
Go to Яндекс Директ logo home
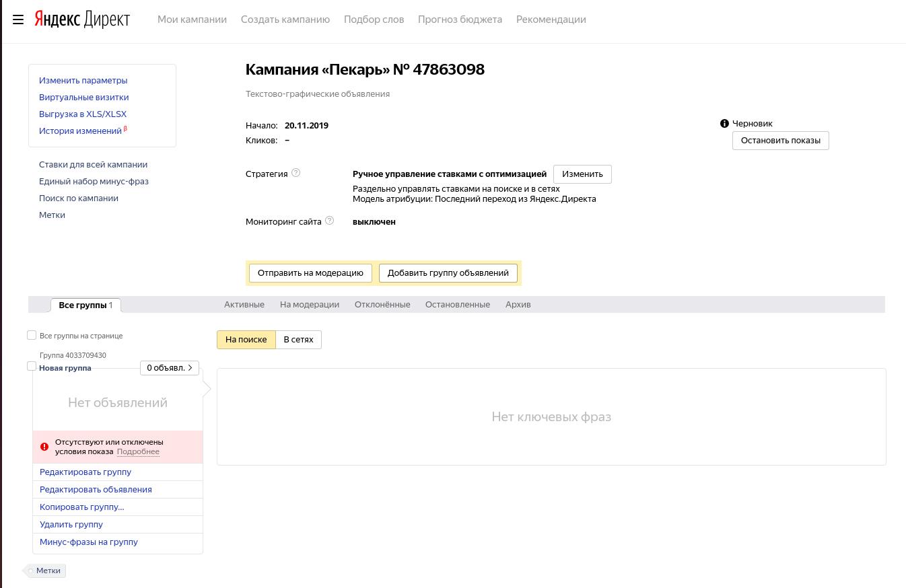tap(82, 19)
